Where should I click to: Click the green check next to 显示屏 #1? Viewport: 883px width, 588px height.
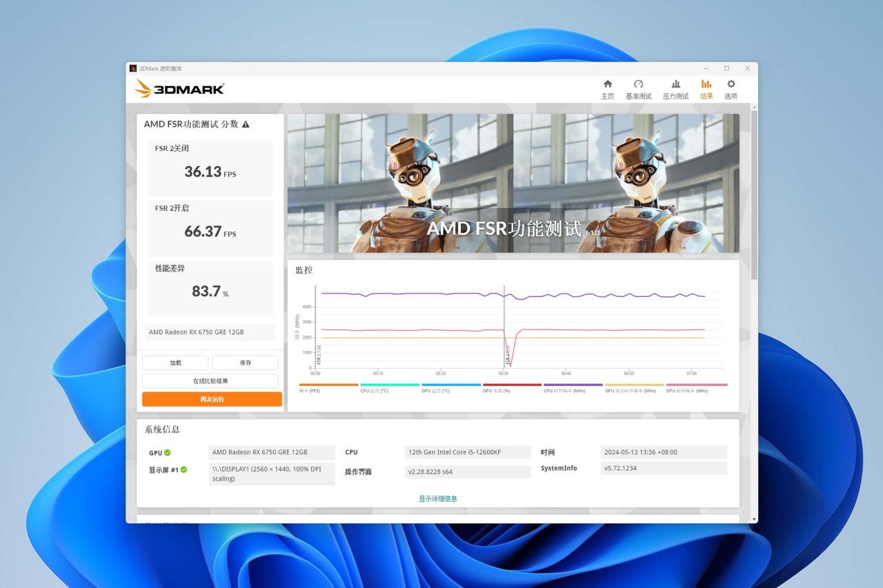[x=183, y=470]
